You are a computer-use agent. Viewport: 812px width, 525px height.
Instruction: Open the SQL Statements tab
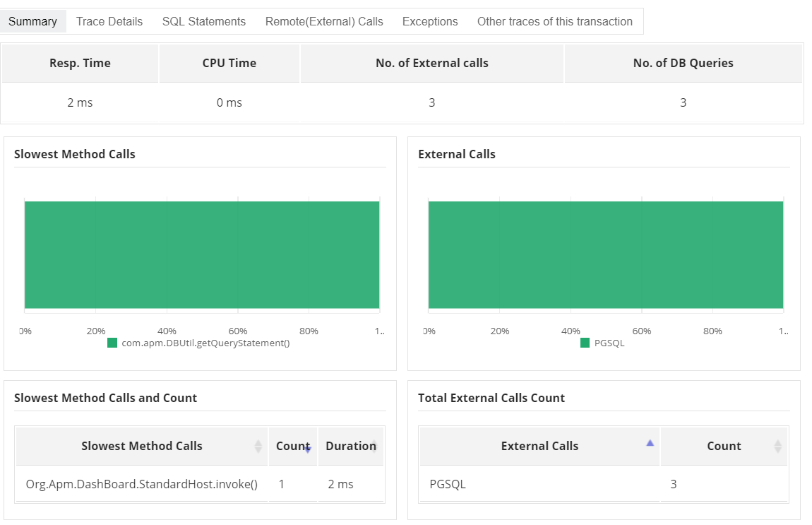203,21
